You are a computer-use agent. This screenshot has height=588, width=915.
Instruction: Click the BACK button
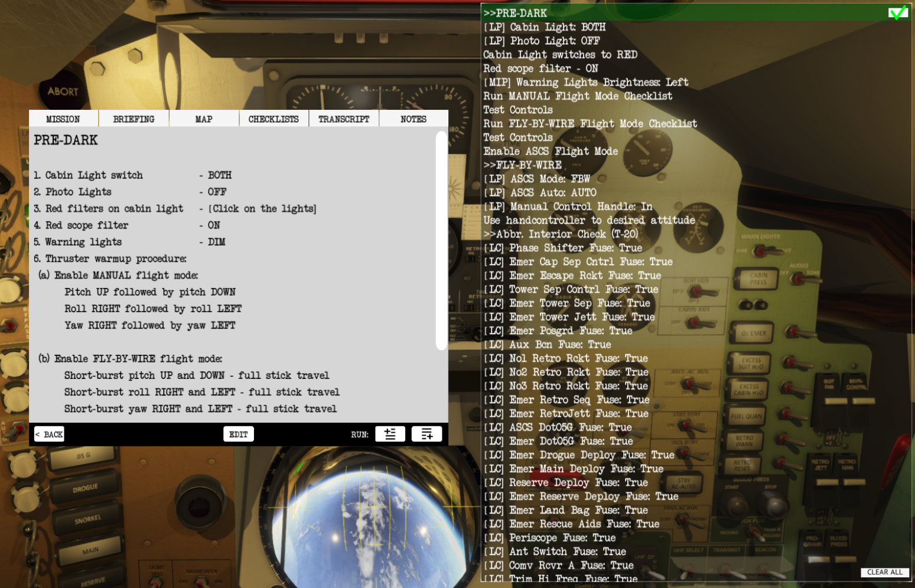pyautogui.click(x=49, y=435)
